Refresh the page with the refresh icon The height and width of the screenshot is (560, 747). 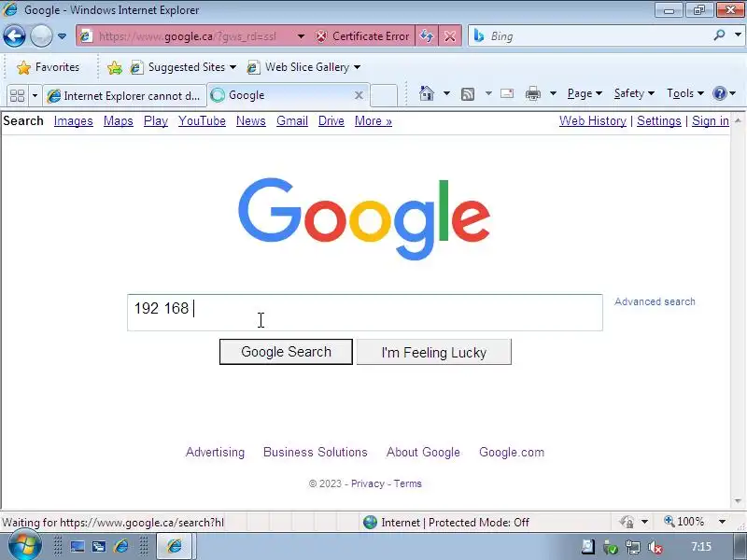427,36
